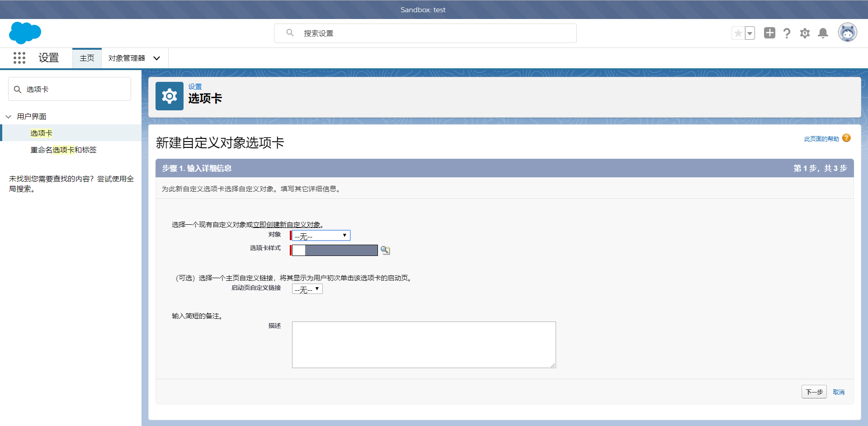Screen dimensions: 868x426
Task: Open the App Launcher waffle icon
Action: 19,58
